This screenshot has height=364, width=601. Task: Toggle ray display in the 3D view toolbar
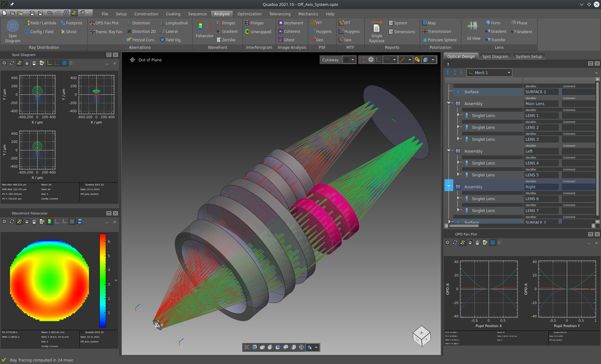(362, 59)
